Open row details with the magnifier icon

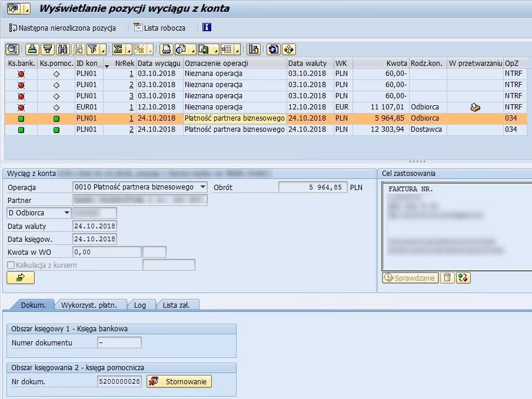(12, 49)
